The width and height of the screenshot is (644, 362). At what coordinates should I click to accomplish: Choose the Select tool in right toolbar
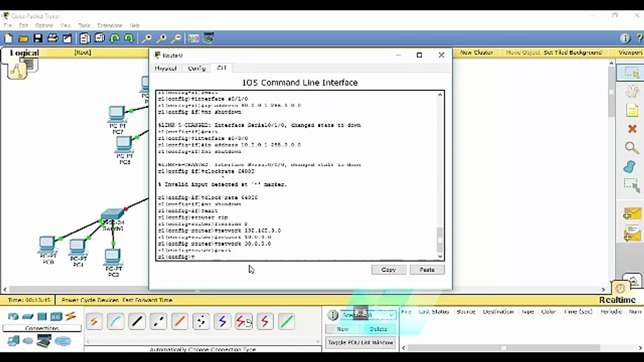point(631,72)
